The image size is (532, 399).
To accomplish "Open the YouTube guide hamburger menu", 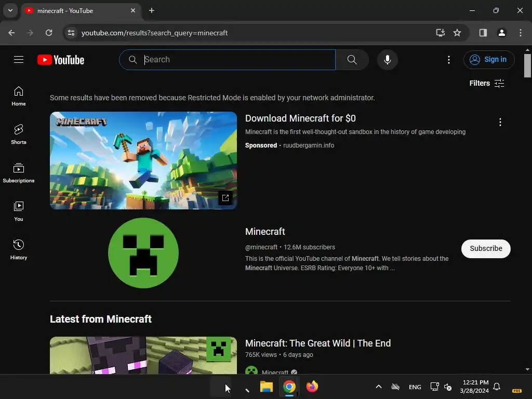I will tap(19, 60).
